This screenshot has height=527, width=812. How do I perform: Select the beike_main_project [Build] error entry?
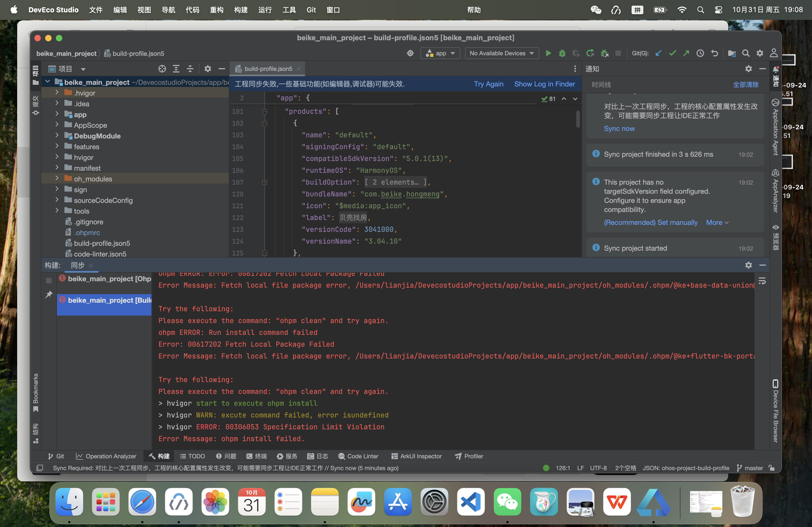[106, 300]
